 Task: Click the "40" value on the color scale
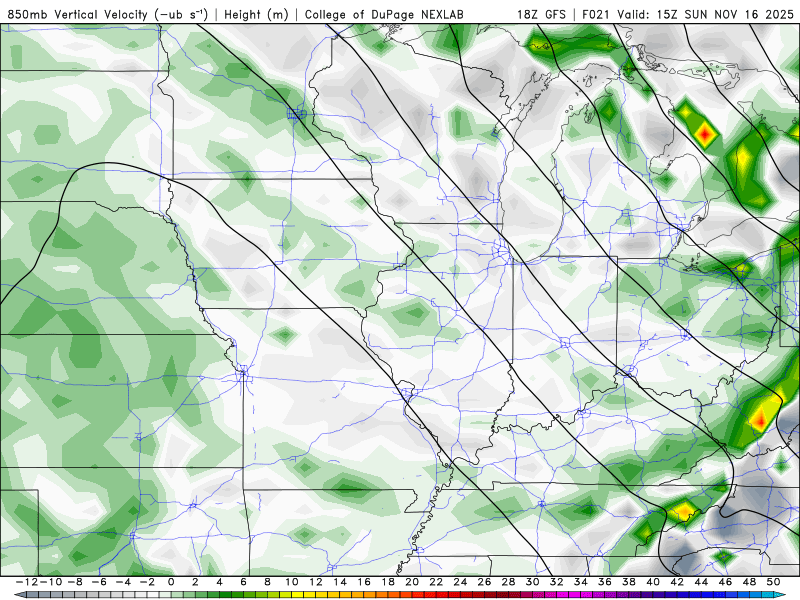coord(653,582)
